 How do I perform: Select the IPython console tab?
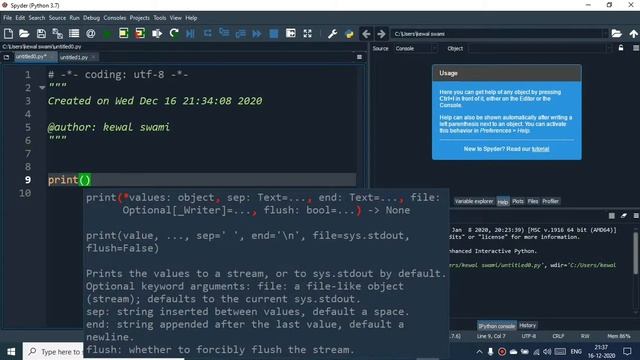496,326
